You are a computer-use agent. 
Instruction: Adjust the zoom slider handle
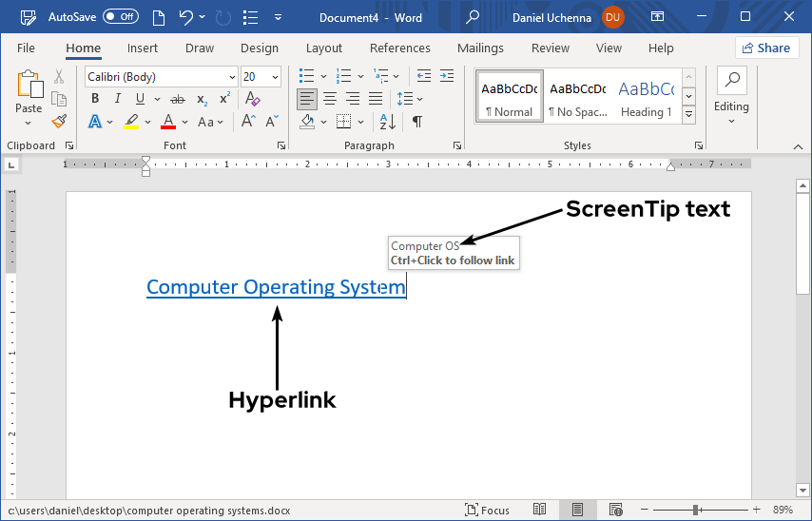pyautogui.click(x=695, y=511)
